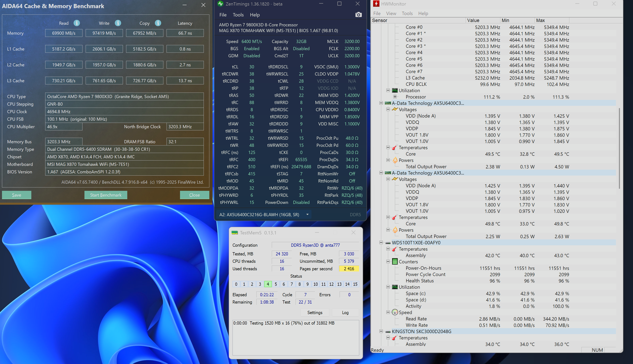Image resolution: width=633 pixels, height=364 pixels.
Task: Click the HWMonitor vertical scrollbar
Action: [619, 148]
